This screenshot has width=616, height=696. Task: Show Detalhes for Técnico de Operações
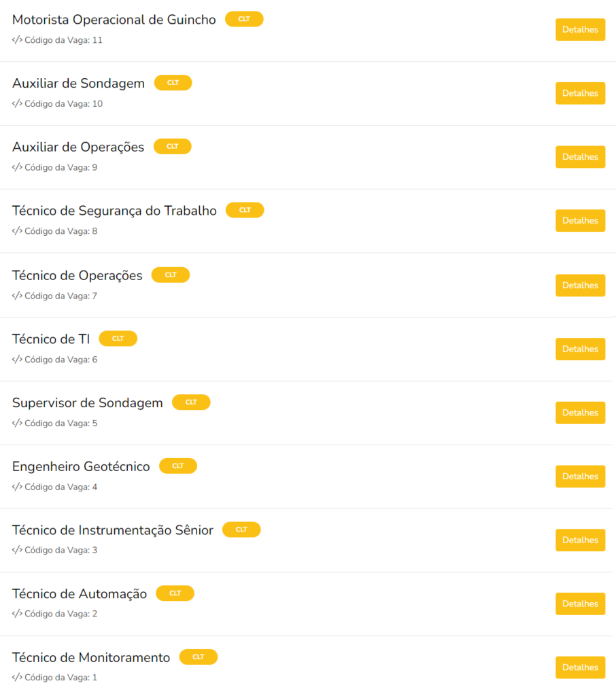point(580,285)
